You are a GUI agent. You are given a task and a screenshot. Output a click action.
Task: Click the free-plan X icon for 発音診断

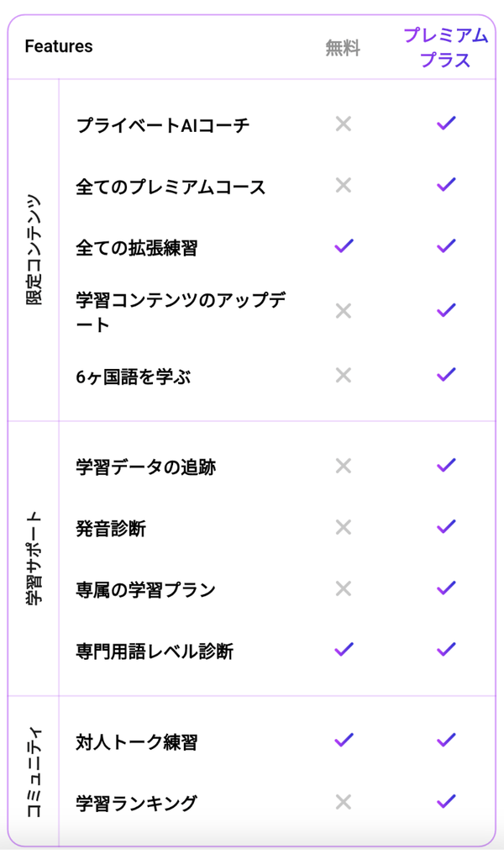click(x=343, y=527)
